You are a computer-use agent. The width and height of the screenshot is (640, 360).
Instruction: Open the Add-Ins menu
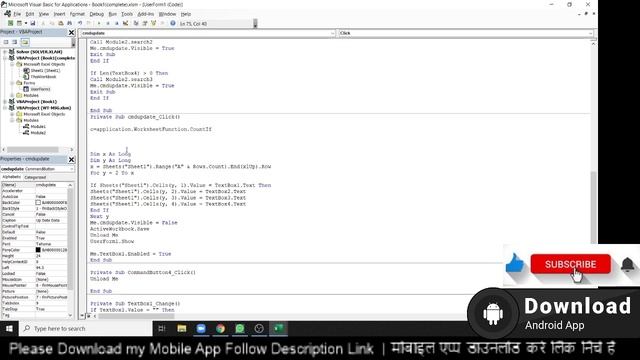click(x=146, y=14)
